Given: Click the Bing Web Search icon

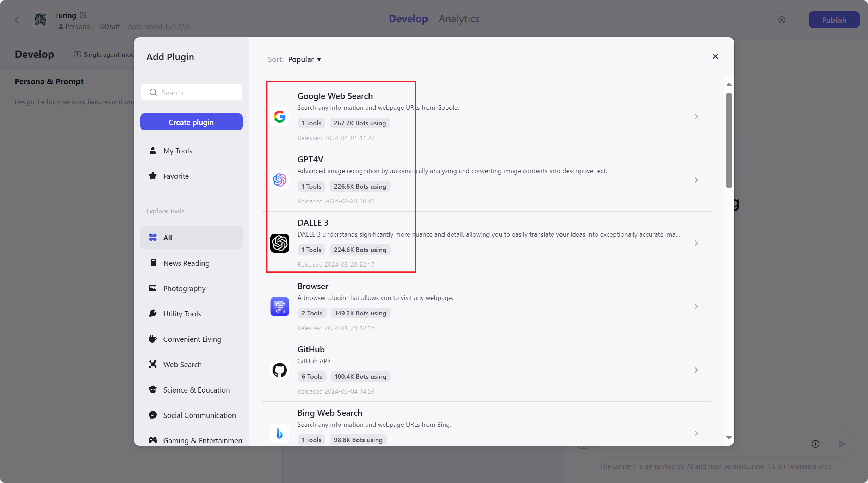Looking at the screenshot, I should coord(279,433).
